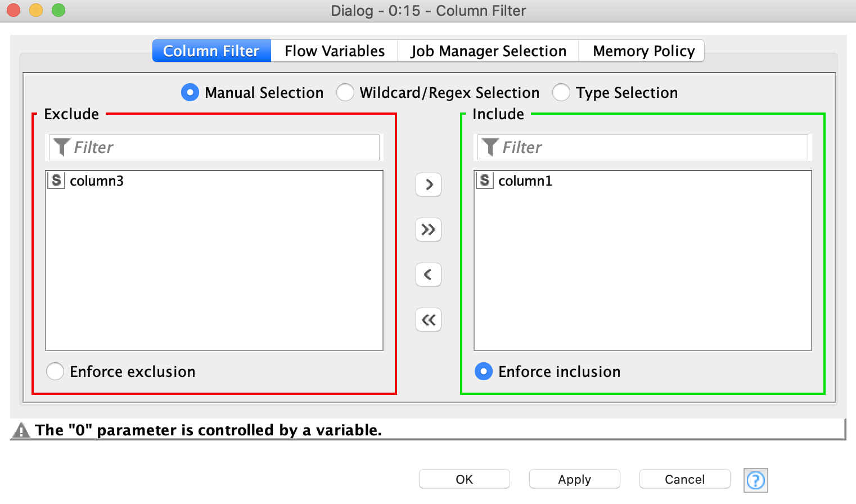Select the Wildcard/Regex Selection radio button
The height and width of the screenshot is (504, 856).
pos(345,92)
